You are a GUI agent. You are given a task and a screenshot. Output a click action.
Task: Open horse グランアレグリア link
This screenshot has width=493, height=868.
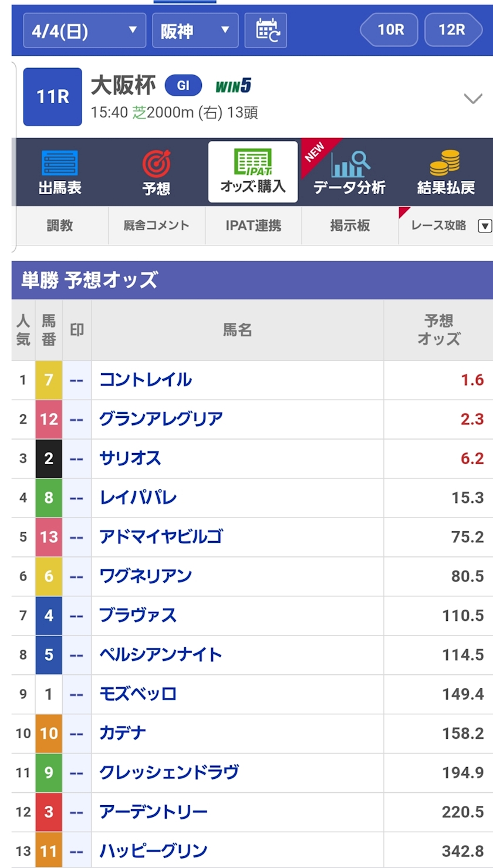click(x=161, y=419)
